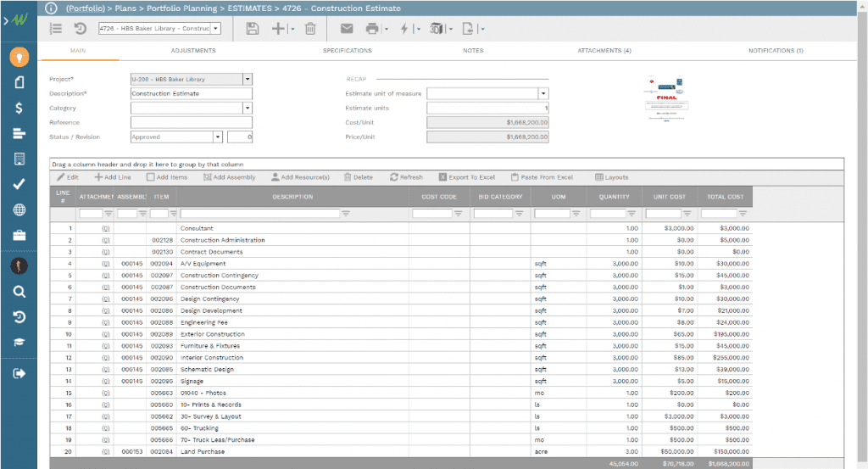Click the graduation cap icon in sidebar
Screen dimensions: 868x469
pyautogui.click(x=19, y=343)
